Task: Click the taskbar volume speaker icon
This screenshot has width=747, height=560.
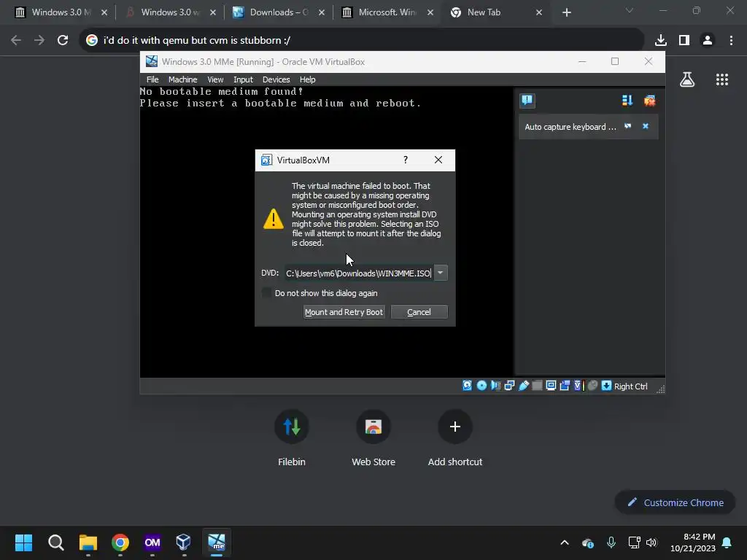Action: 651,542
